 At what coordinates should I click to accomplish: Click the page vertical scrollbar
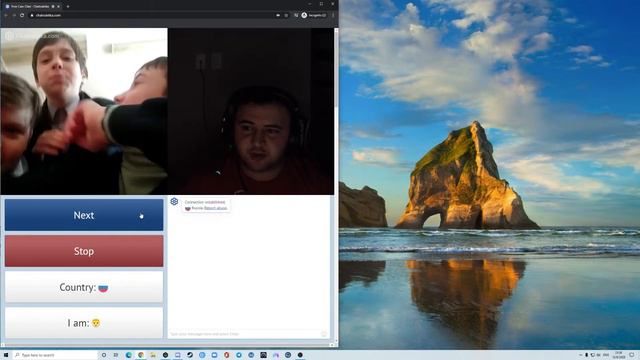(336, 186)
